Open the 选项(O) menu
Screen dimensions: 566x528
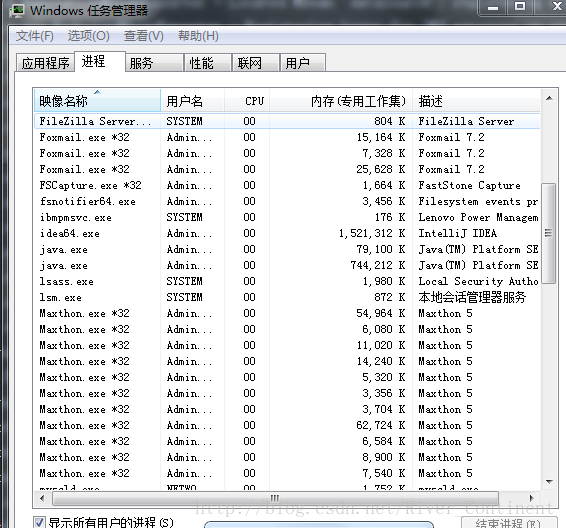(88, 36)
